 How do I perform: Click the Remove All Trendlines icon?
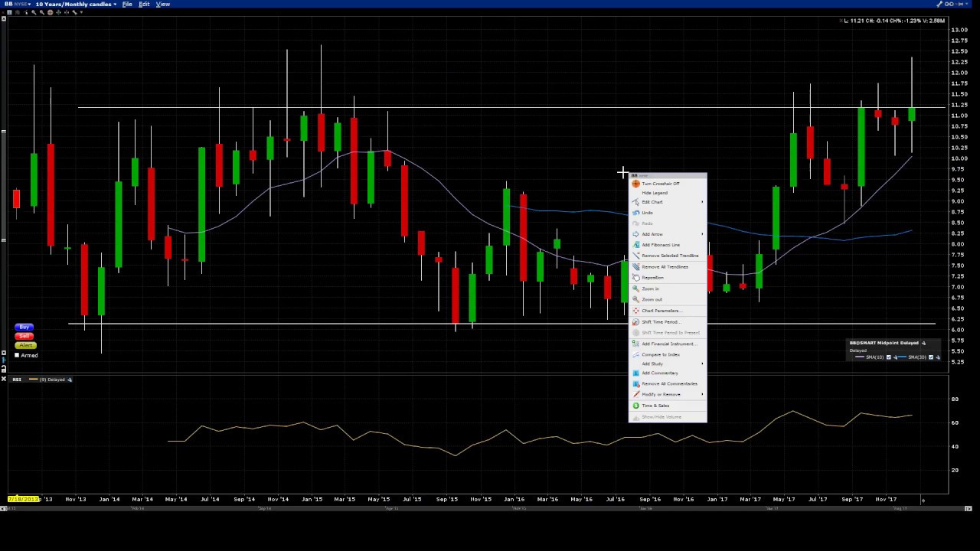pos(635,267)
